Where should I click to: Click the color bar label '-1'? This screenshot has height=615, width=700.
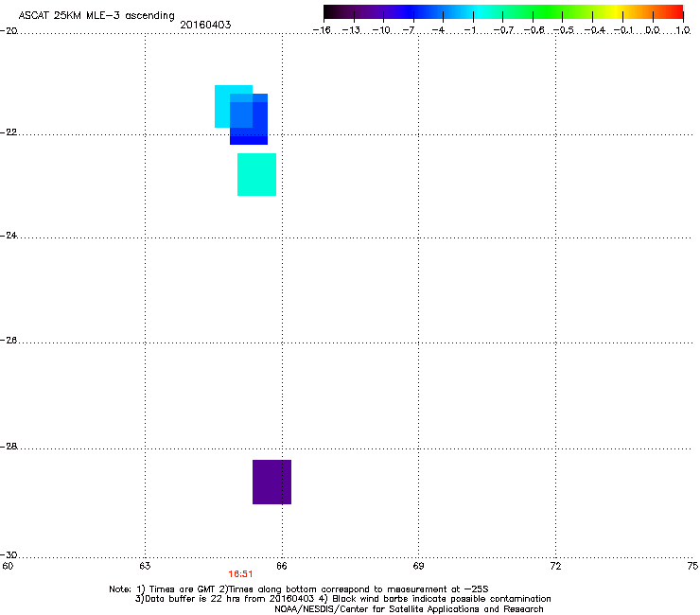point(470,30)
